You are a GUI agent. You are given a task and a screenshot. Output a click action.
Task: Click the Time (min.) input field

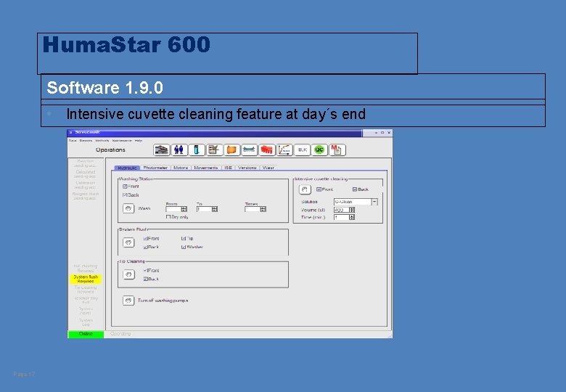[x=342, y=217]
